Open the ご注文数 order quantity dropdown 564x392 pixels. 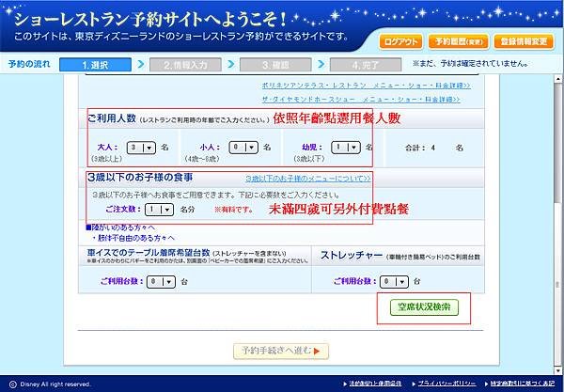pos(159,210)
